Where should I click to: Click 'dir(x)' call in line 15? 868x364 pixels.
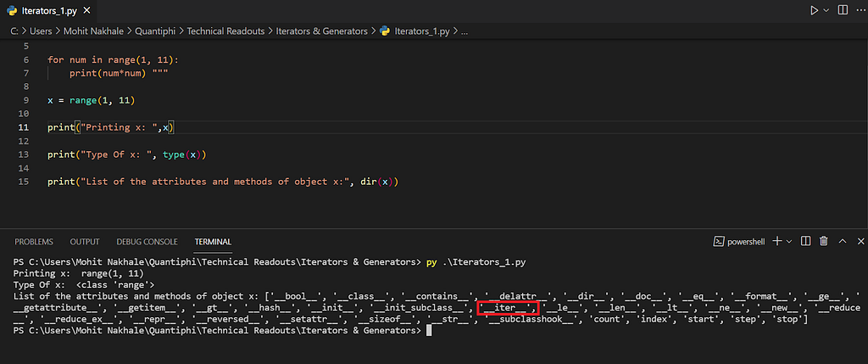(x=376, y=182)
